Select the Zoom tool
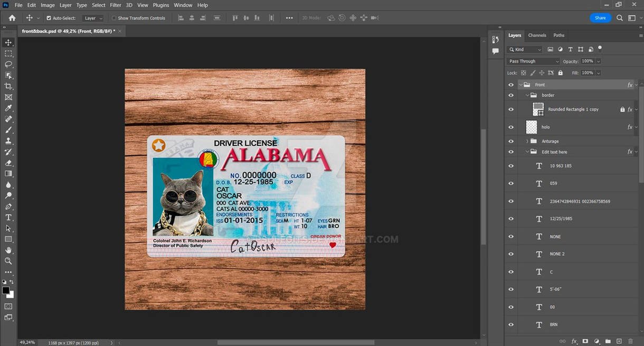The image size is (644, 346). [8, 261]
